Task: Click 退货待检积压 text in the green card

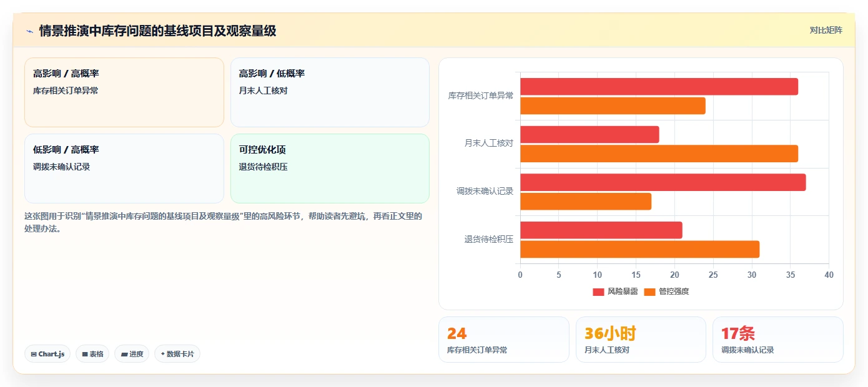Action: pyautogui.click(x=263, y=167)
